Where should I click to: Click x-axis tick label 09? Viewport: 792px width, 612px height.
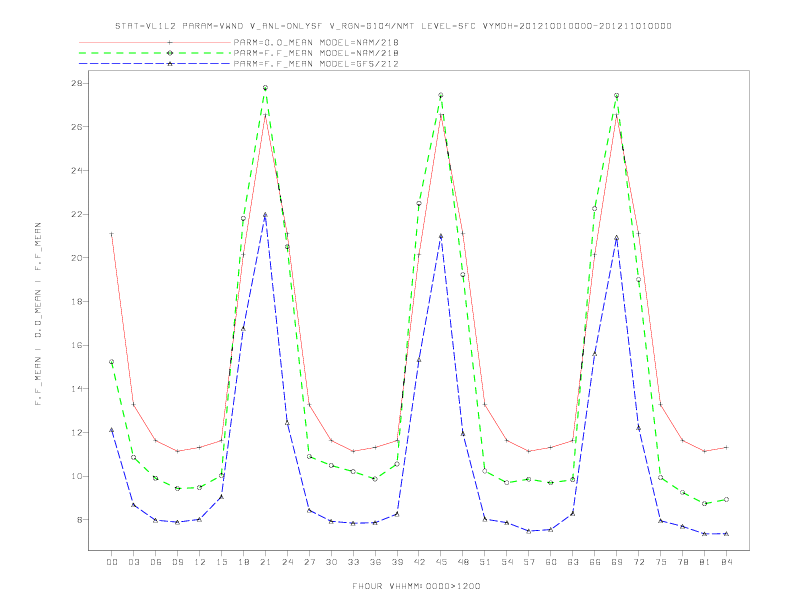[x=177, y=562]
